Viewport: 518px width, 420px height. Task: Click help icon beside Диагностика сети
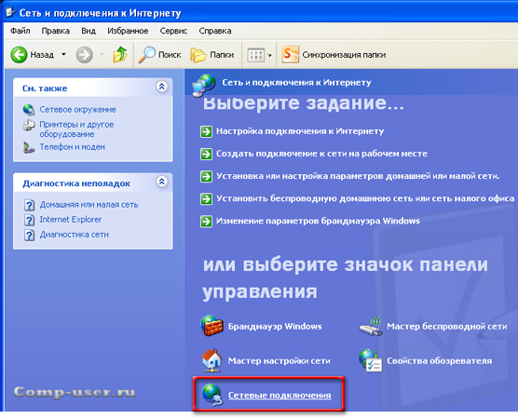30,235
